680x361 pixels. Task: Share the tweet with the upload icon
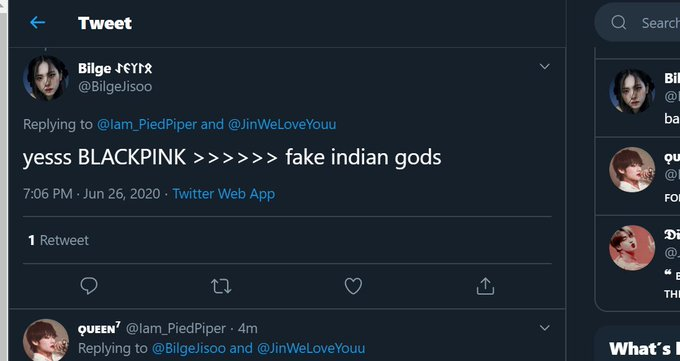[485, 286]
